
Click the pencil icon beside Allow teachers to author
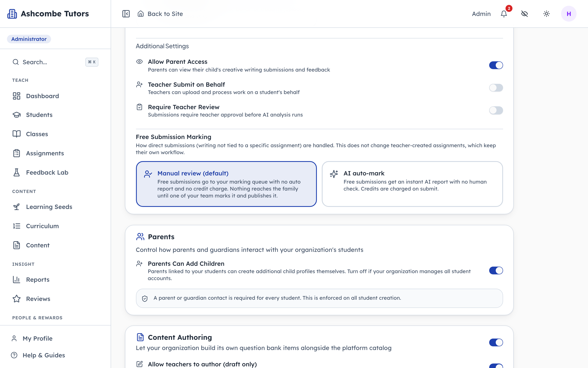pyautogui.click(x=139, y=364)
